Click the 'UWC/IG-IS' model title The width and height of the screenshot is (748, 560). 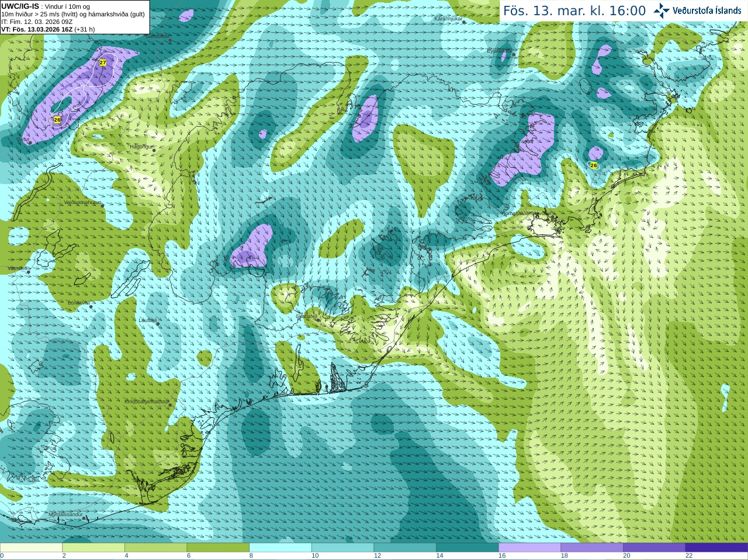click(20, 6)
